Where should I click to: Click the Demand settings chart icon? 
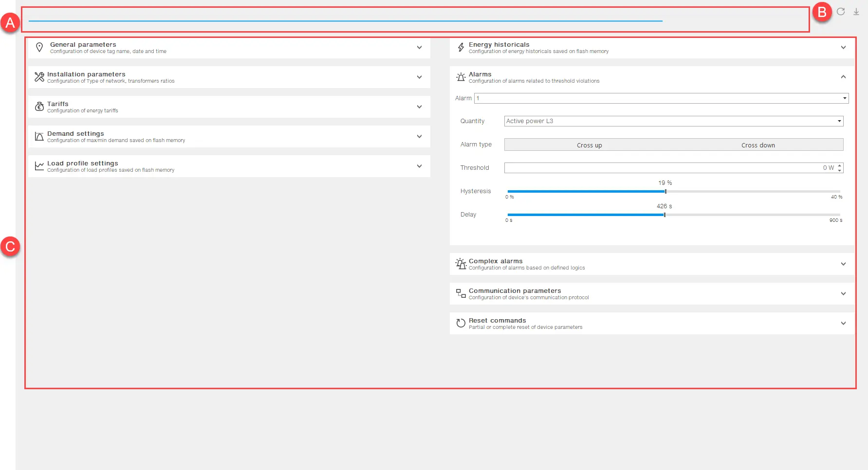[39, 137]
